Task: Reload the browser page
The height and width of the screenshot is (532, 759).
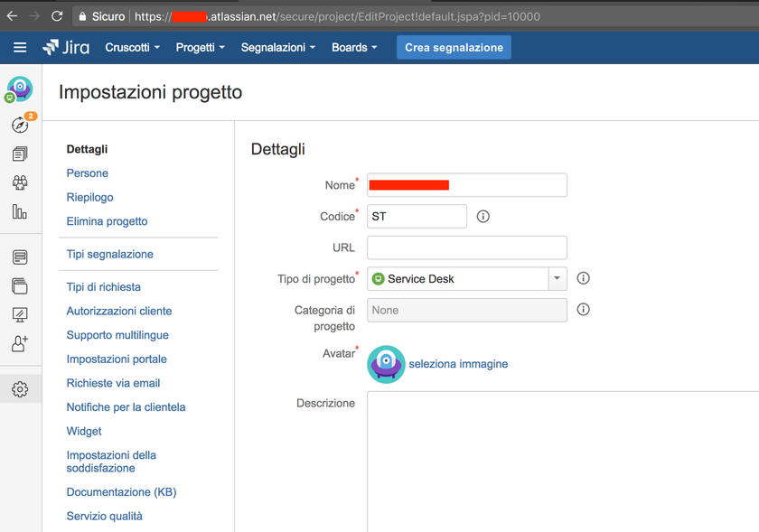Action: pyautogui.click(x=57, y=16)
